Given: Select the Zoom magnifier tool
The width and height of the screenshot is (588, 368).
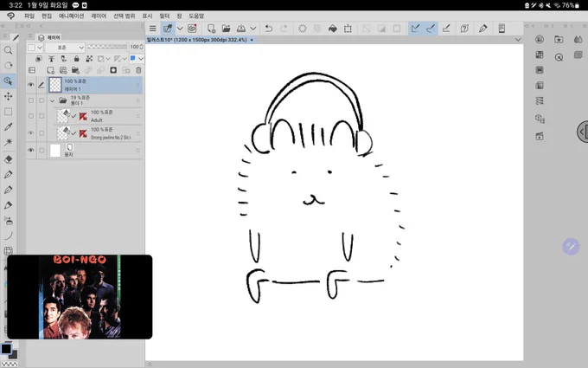Looking at the screenshot, I should (x=8, y=50).
